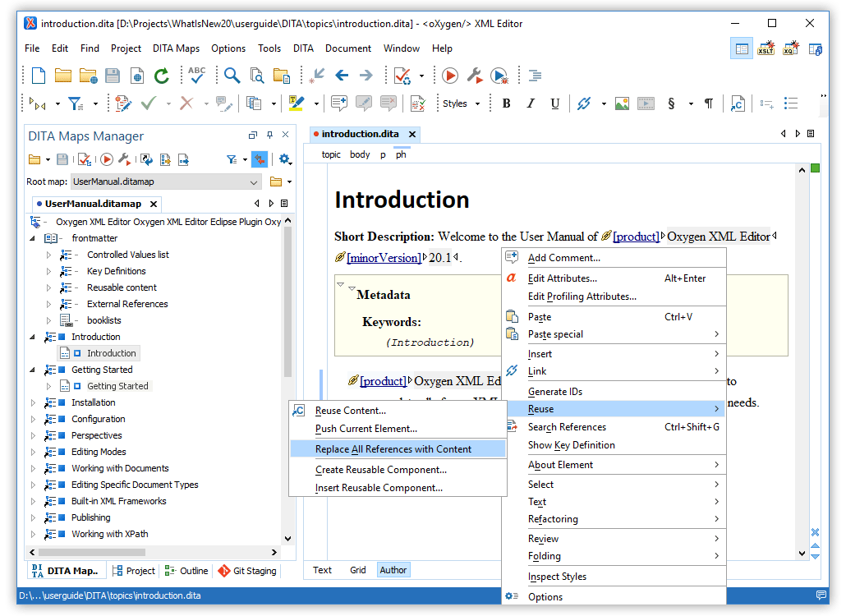Screen dimensions: 846x616
Task: Click the green Reload icon
Action: tap(161, 76)
